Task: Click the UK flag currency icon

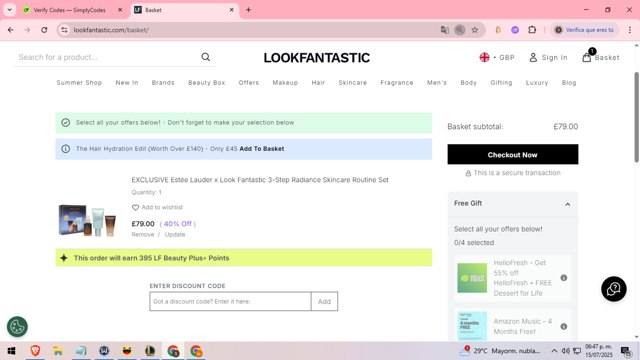Action: pos(484,58)
